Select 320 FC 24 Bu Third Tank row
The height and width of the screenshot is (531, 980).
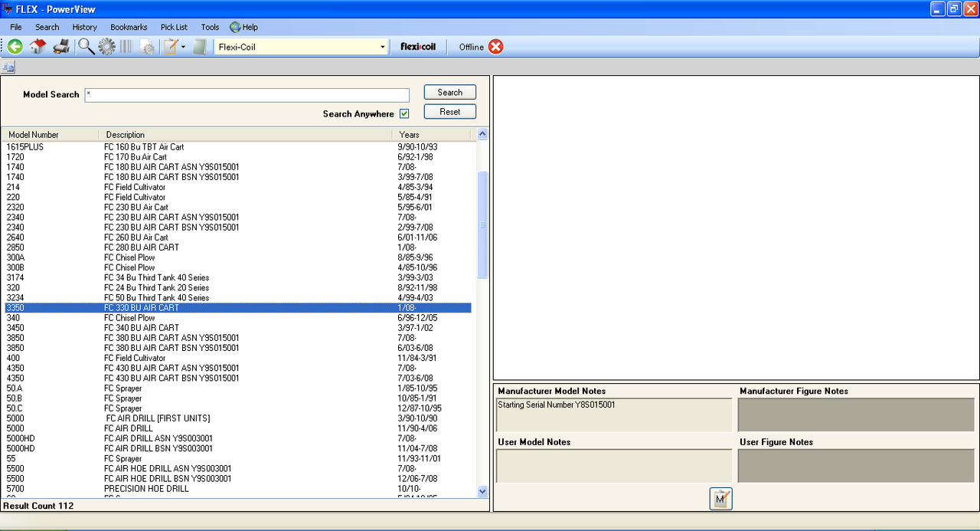tap(237, 287)
